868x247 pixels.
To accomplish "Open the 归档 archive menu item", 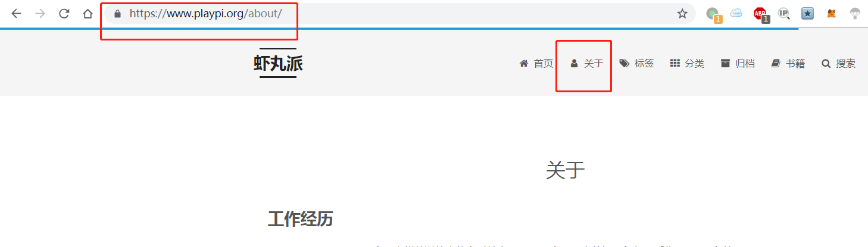I will 738,63.
